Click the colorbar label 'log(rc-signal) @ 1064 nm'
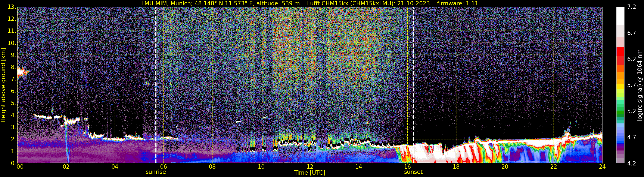 (x=640, y=85)
